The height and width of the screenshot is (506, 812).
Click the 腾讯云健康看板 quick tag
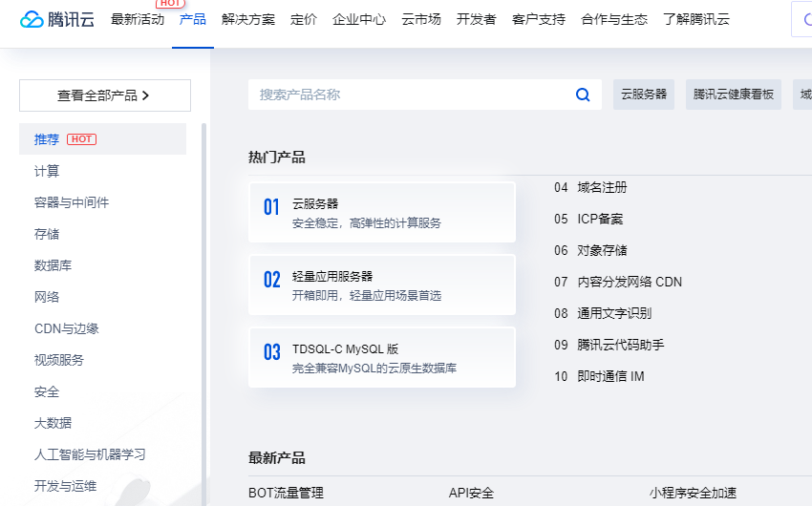734,95
